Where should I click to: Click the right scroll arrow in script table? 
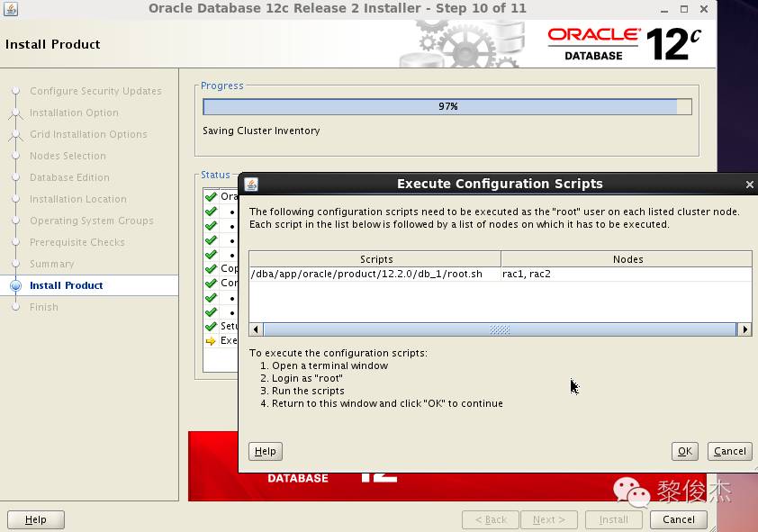pos(744,329)
